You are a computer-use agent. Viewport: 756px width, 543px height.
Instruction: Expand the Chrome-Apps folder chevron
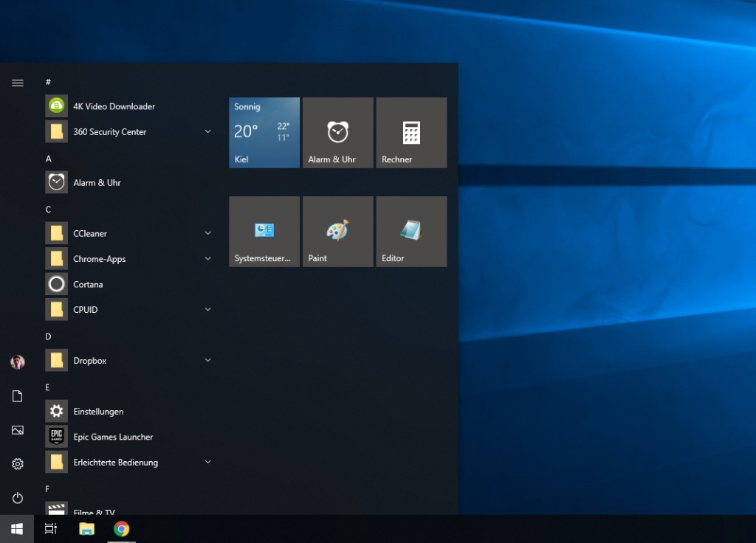tap(207, 259)
